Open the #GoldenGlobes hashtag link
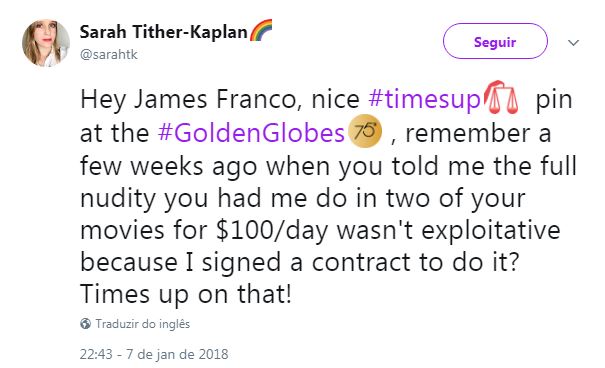This screenshot has width=605, height=368. coord(251,133)
